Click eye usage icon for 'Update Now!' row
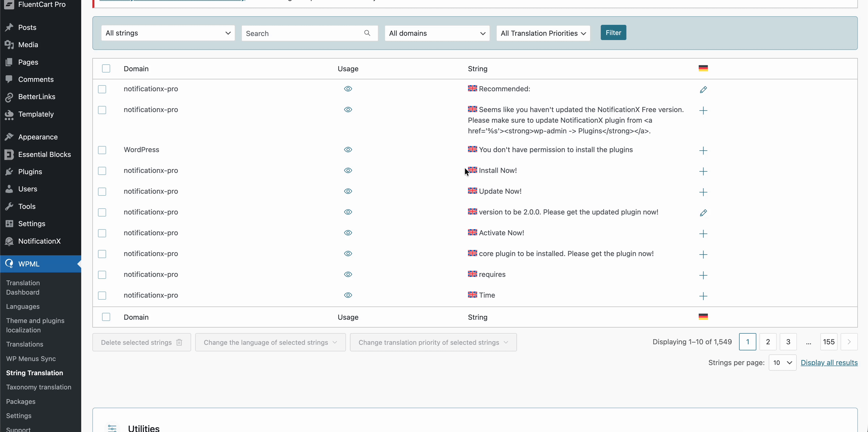The height and width of the screenshot is (432, 868). pyautogui.click(x=348, y=191)
